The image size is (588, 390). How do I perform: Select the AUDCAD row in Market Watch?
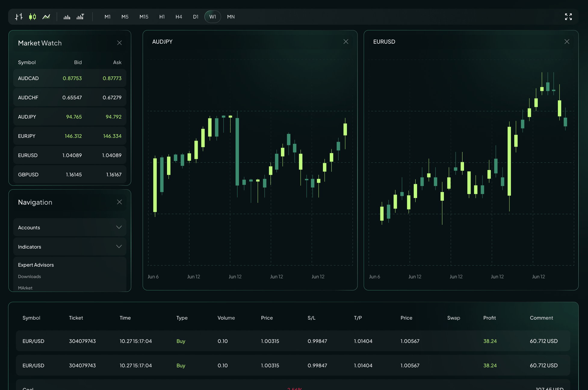[70, 78]
